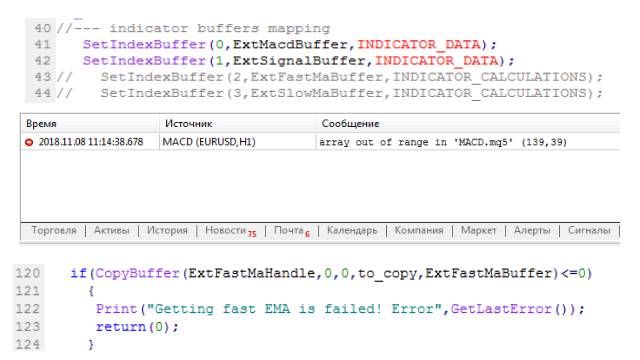
Task: Open the Компания tab
Action: pyautogui.click(x=419, y=230)
